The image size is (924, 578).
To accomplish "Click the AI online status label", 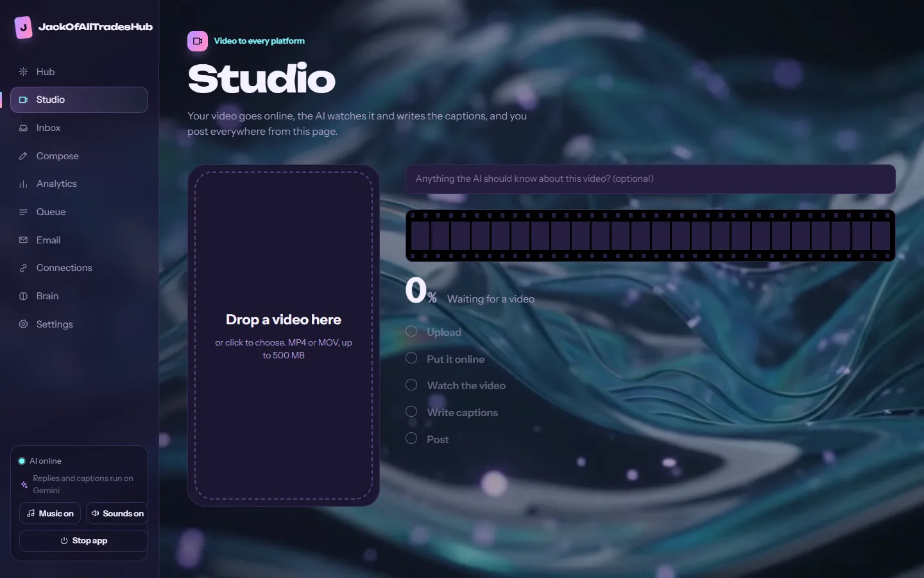I will point(46,461).
